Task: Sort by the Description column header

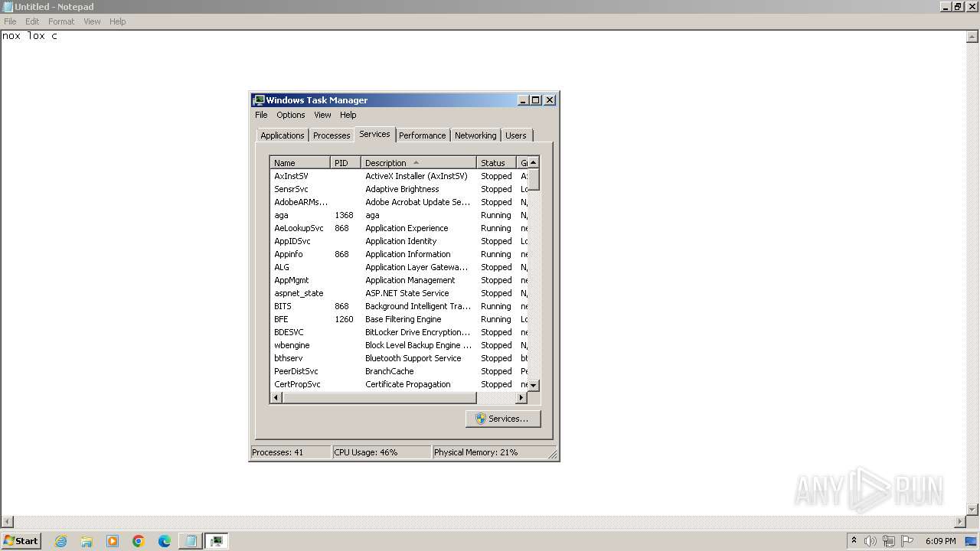Action: coord(418,163)
